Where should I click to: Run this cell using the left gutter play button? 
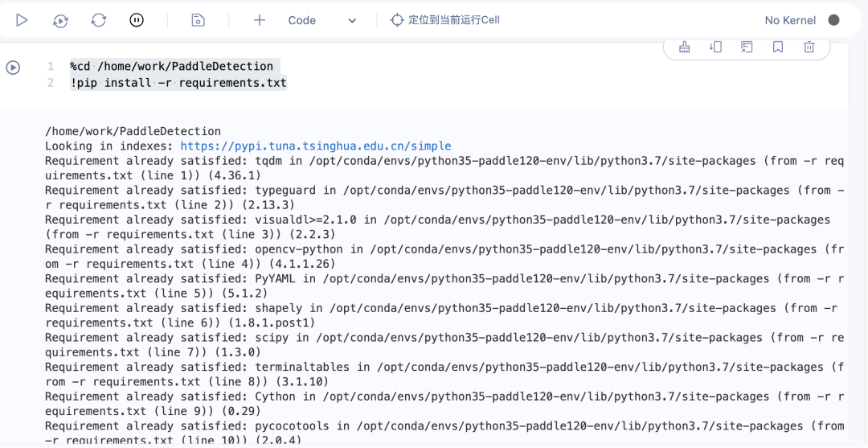pos(13,68)
